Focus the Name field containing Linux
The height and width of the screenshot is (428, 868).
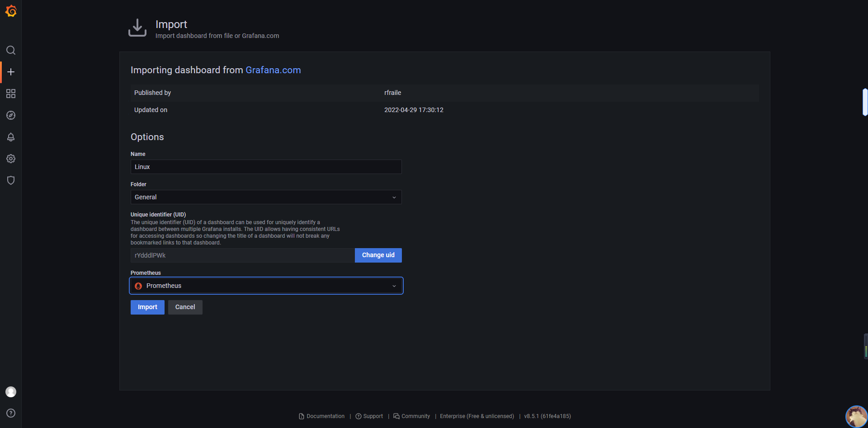266,167
